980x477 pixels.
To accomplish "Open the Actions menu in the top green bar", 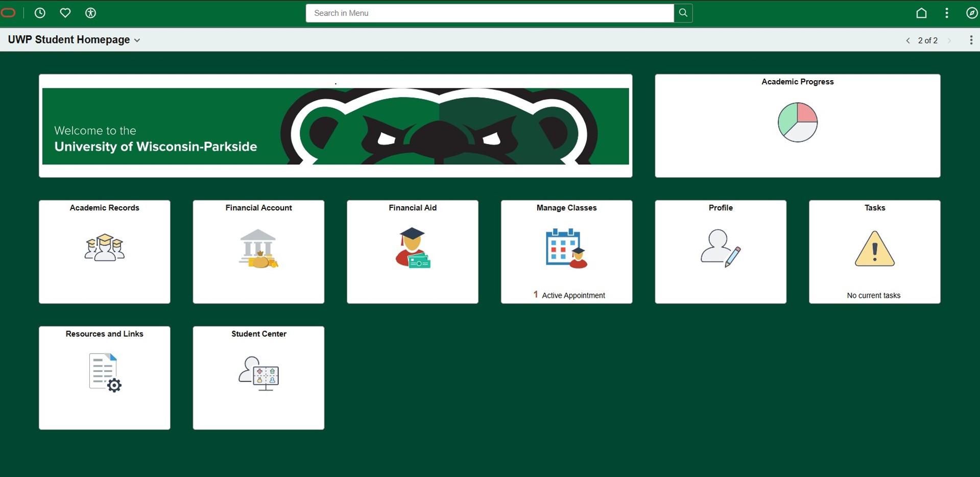I will pos(947,13).
